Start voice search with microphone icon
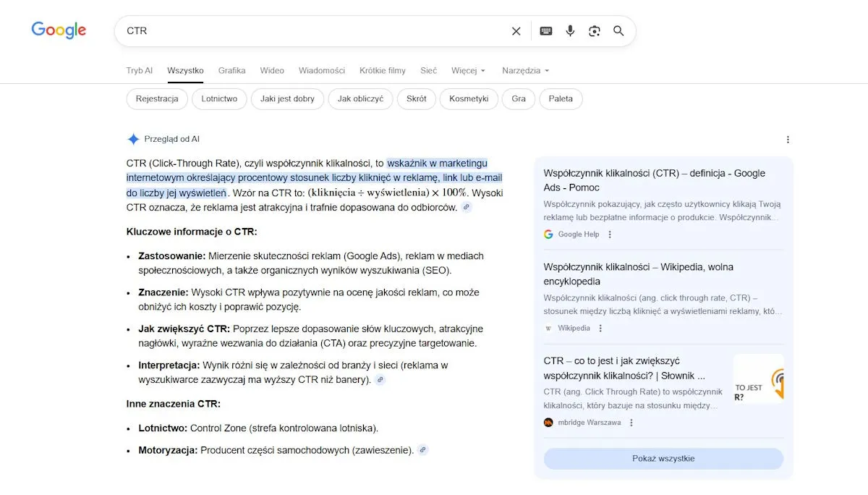 pyautogui.click(x=570, y=31)
